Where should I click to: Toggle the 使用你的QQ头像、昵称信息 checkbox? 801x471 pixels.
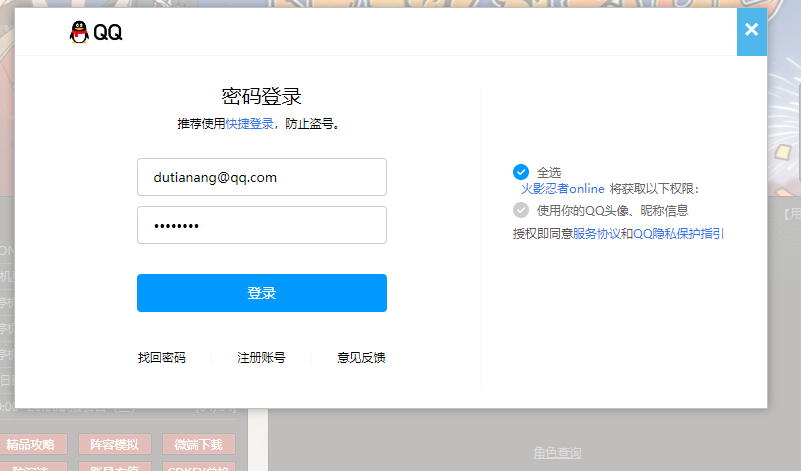pos(521,210)
